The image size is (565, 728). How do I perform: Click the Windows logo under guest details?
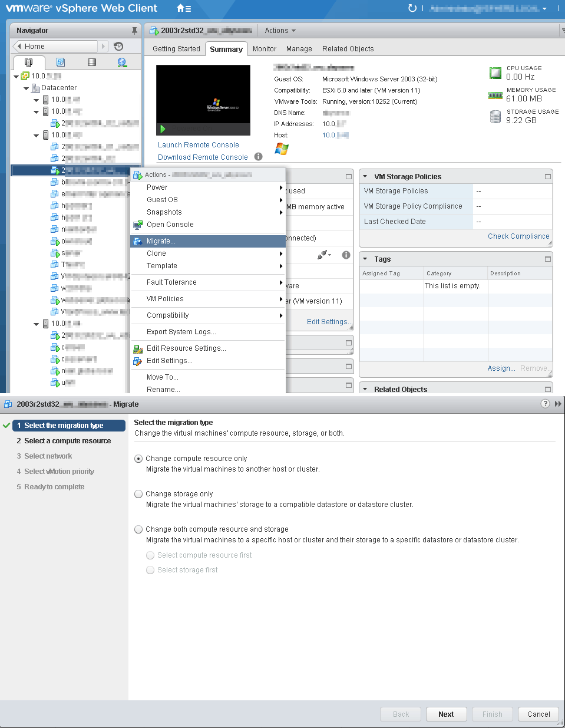coord(282,149)
